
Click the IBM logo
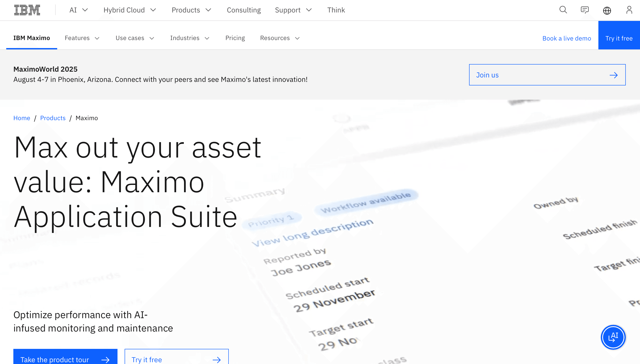point(27,10)
